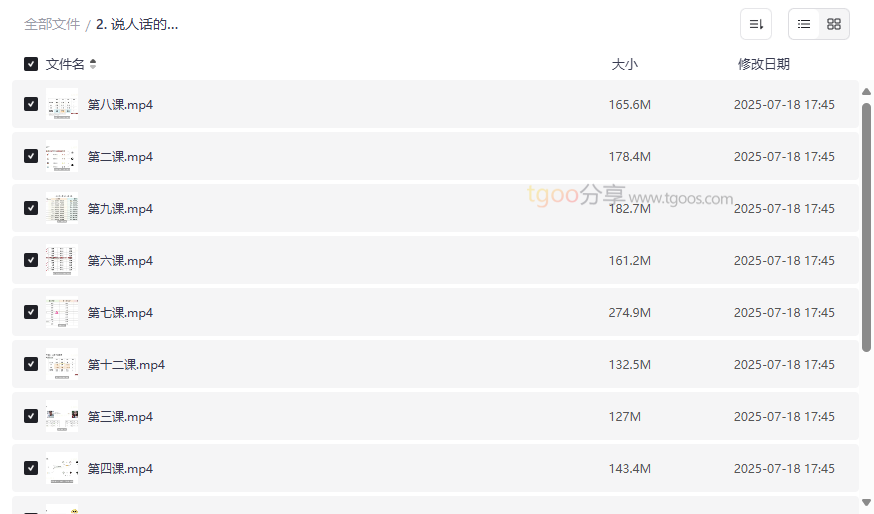Open the 第二课.mp4 file name
This screenshot has width=874, height=514.
[120, 156]
